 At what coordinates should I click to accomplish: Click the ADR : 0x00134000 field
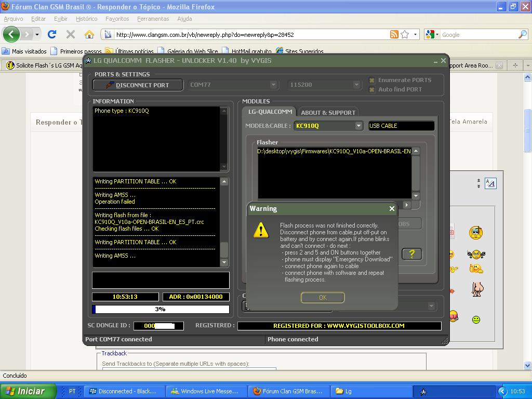coord(196,297)
